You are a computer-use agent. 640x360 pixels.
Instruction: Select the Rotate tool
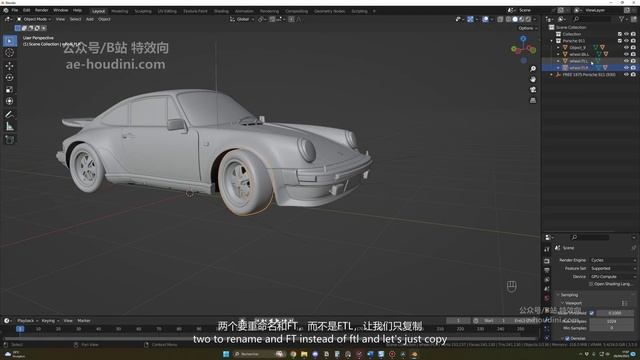point(9,78)
